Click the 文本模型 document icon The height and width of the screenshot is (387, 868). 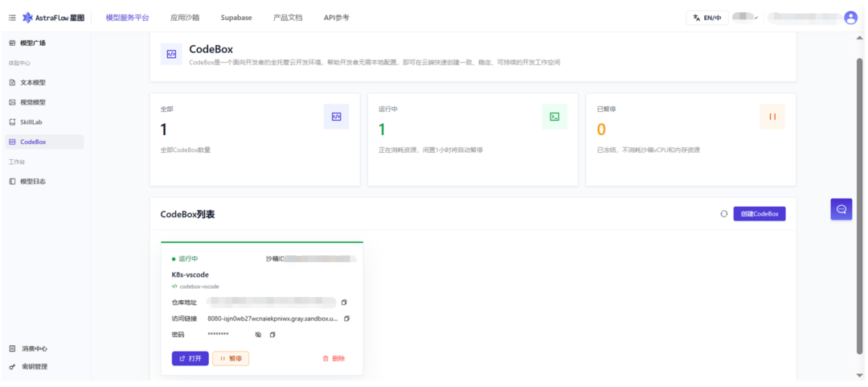pos(12,83)
